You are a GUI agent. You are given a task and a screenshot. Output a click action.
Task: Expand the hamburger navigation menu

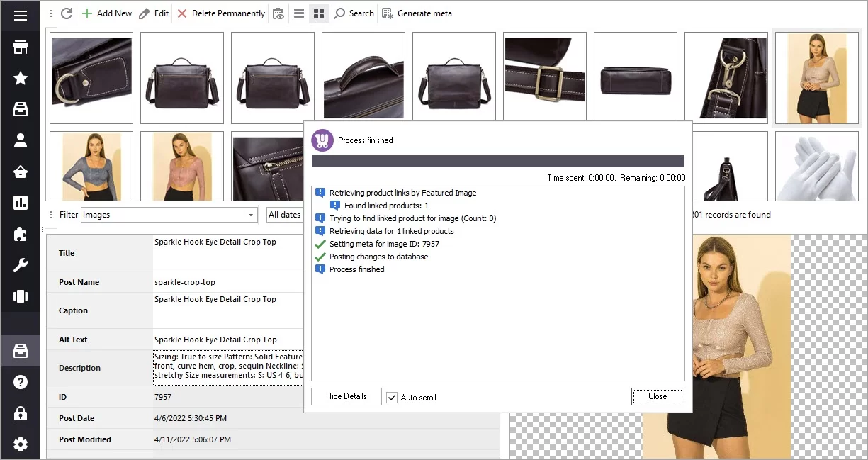20,14
